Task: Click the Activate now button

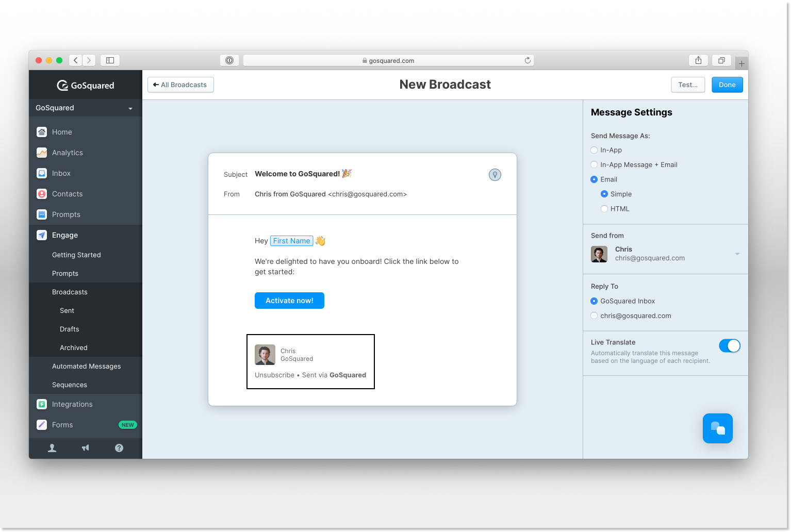Action: tap(289, 301)
